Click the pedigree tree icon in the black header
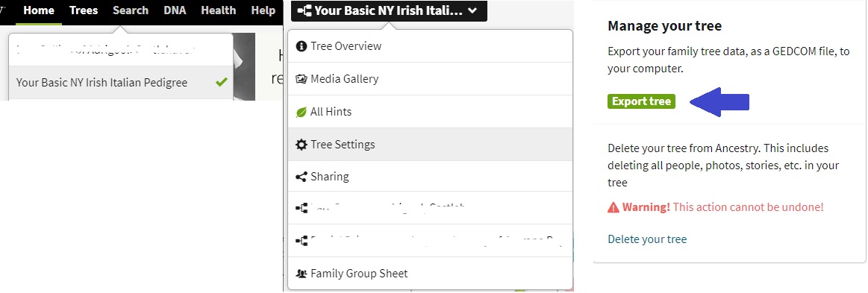Image resolution: width=868 pixels, height=293 pixels. tap(304, 10)
